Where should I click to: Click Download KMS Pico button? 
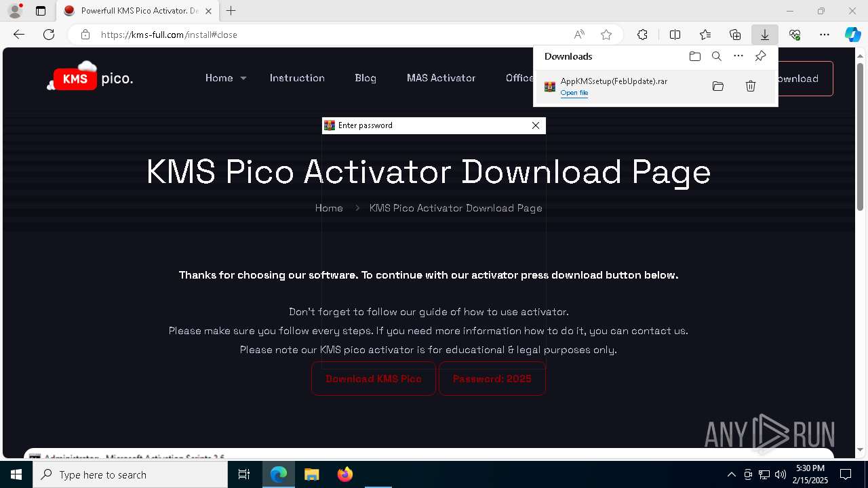(x=374, y=379)
